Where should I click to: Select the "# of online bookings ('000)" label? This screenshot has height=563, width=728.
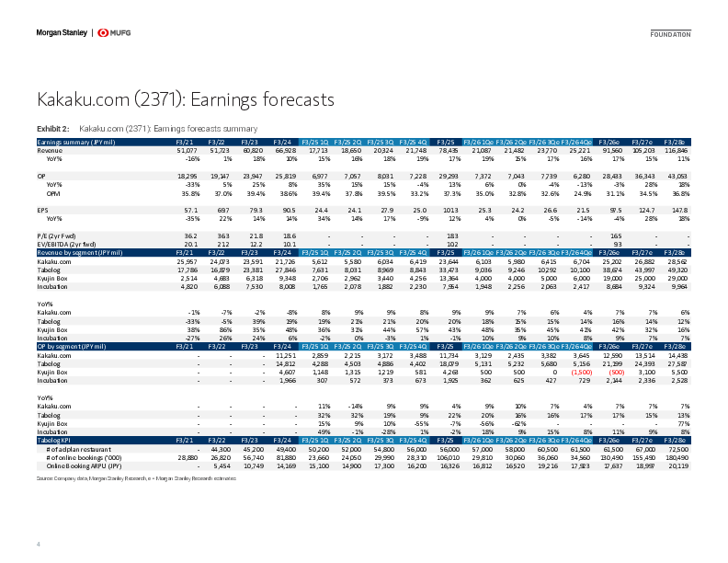point(84,457)
